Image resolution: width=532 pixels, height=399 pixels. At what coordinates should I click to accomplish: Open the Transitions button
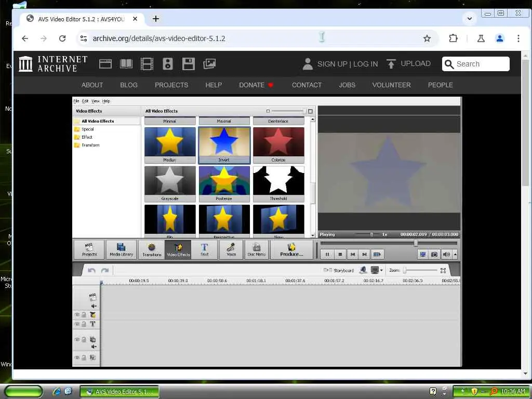152,250
